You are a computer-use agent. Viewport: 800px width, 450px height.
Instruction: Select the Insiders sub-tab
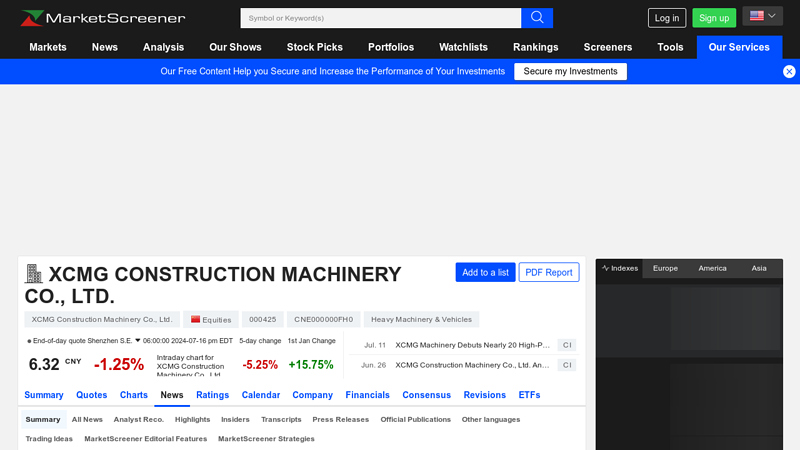point(235,419)
